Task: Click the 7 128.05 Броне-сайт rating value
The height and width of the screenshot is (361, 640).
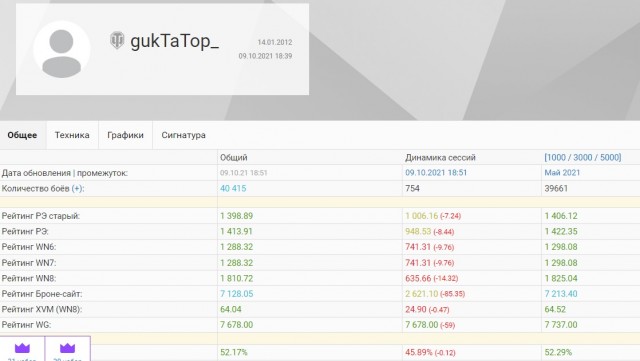Action: click(237, 294)
